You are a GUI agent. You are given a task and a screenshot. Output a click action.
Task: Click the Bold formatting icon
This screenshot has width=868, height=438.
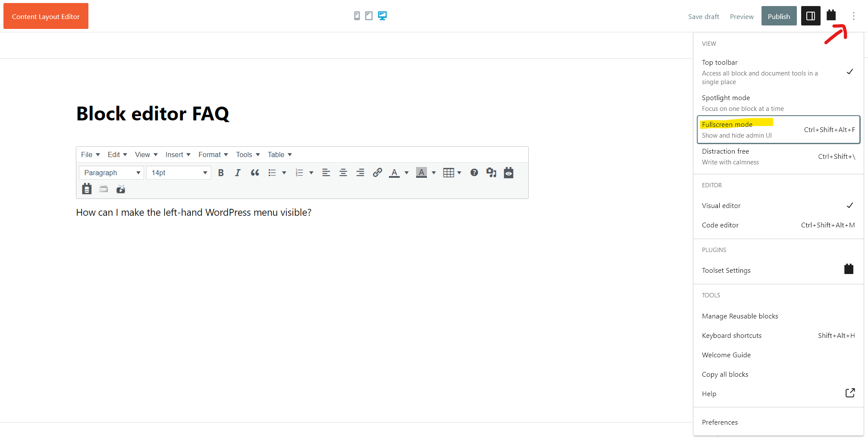pyautogui.click(x=221, y=173)
